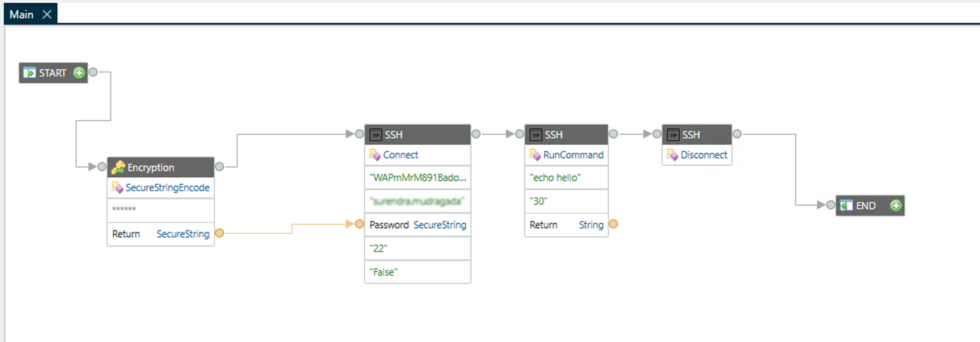Click the SSH Disconnect node output connector

(x=737, y=134)
